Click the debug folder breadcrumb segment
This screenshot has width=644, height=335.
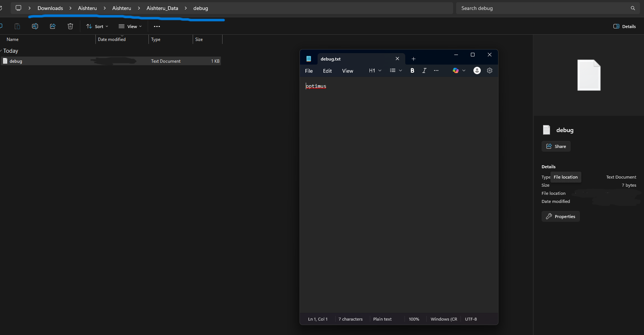(x=201, y=8)
